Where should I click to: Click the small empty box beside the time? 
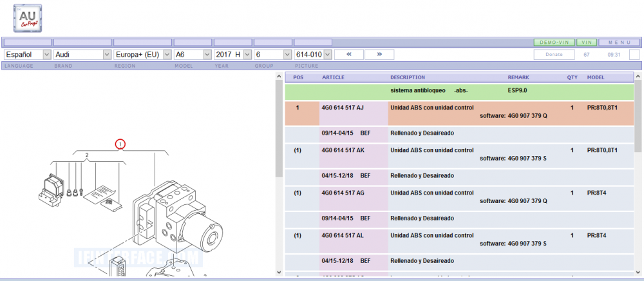coord(634,54)
